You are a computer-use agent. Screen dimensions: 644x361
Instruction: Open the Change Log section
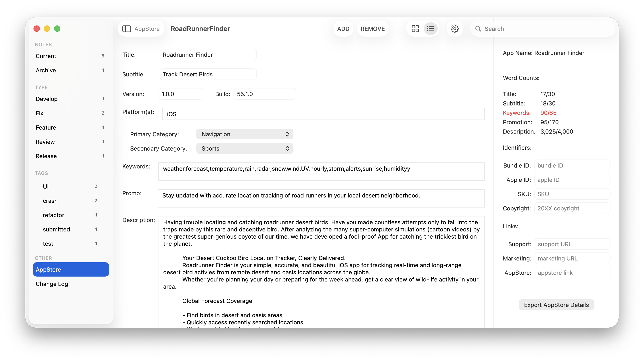click(52, 284)
